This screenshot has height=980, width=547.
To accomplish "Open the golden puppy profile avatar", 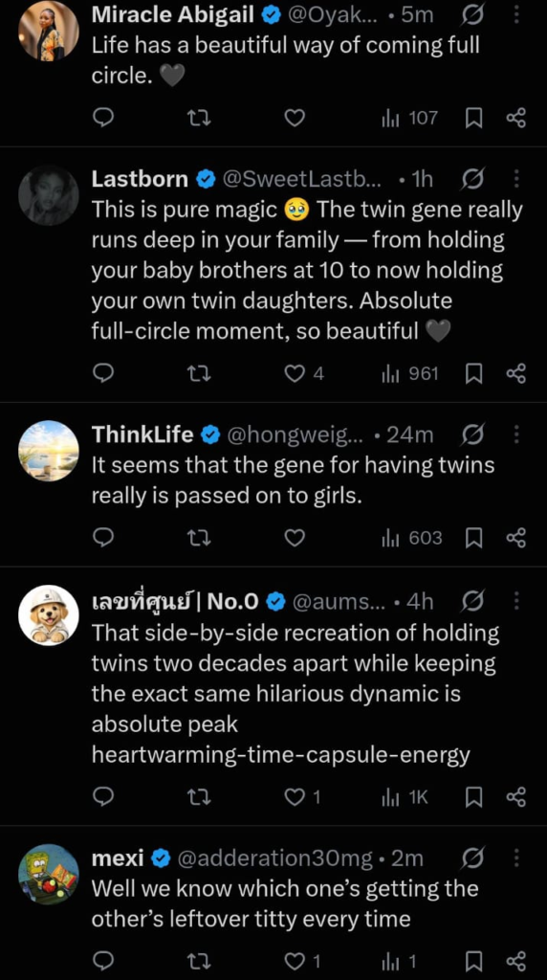I will (x=49, y=615).
